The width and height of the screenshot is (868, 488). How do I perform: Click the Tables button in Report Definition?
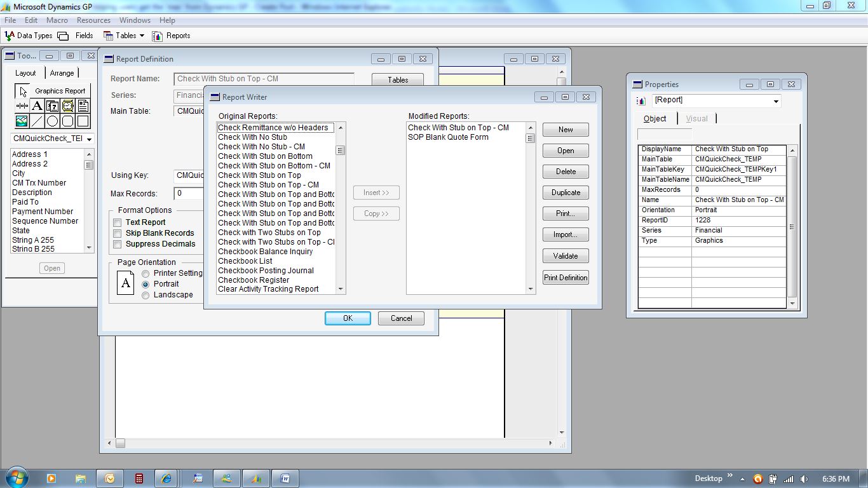click(398, 80)
